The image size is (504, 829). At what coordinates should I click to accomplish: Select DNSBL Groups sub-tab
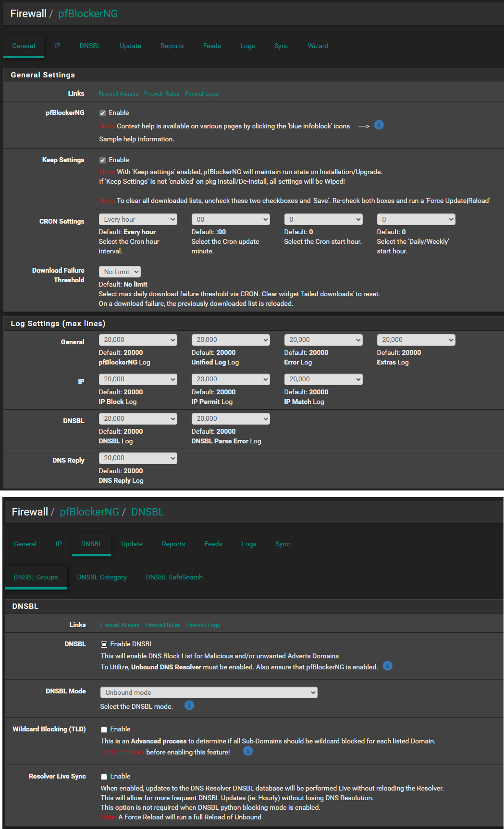(x=36, y=578)
